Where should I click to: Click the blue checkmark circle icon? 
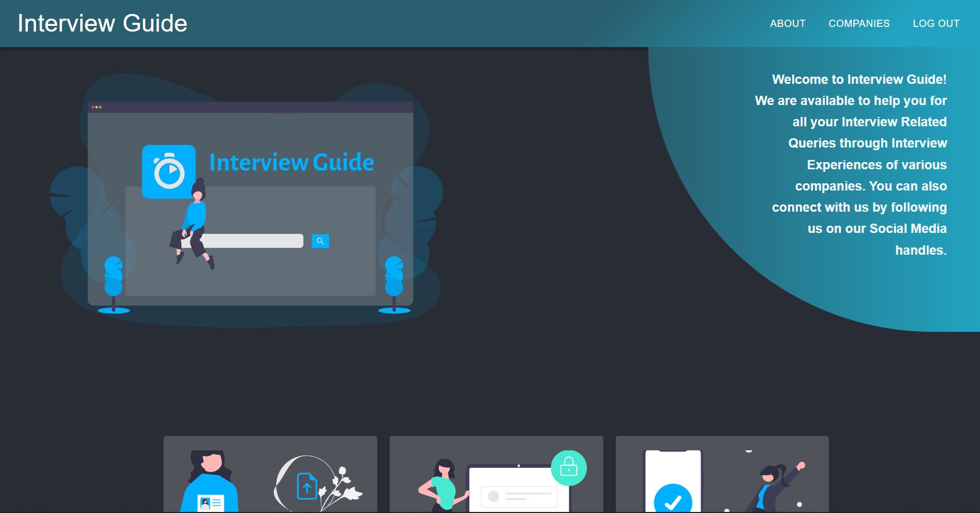pos(673,499)
